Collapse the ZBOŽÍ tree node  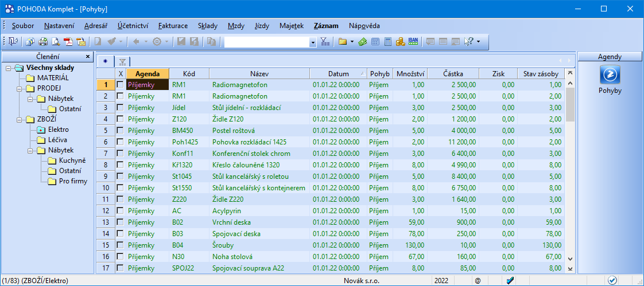[19, 119]
